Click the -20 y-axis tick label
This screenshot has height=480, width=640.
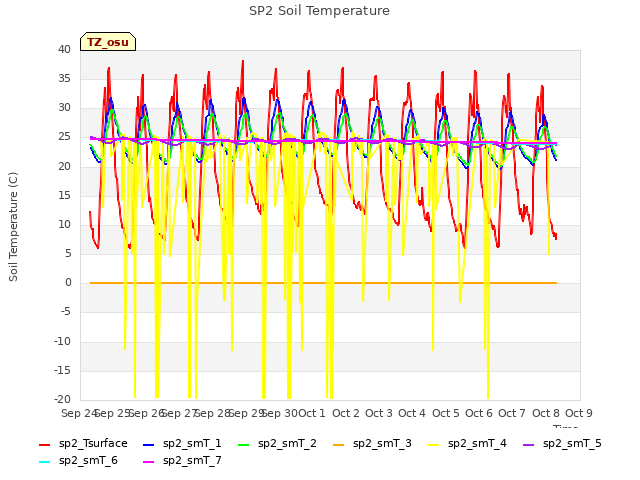point(62,399)
